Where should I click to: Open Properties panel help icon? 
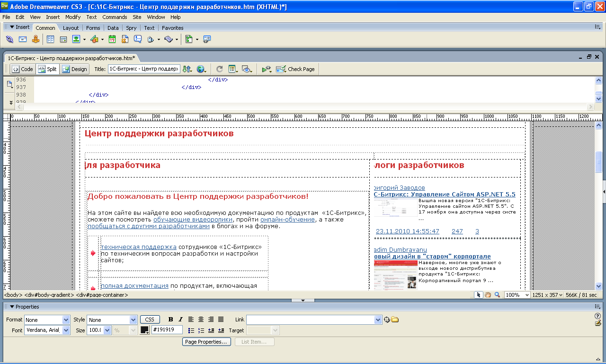pyautogui.click(x=597, y=316)
